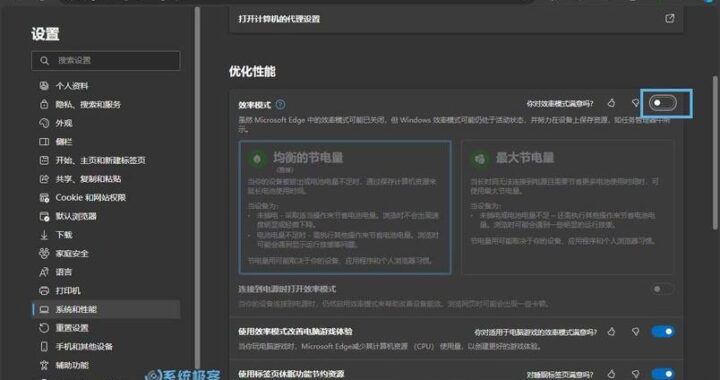This screenshot has width=720, height=380.
Task: Click the 辅助功能 accessibility icon
Action: click(44, 365)
